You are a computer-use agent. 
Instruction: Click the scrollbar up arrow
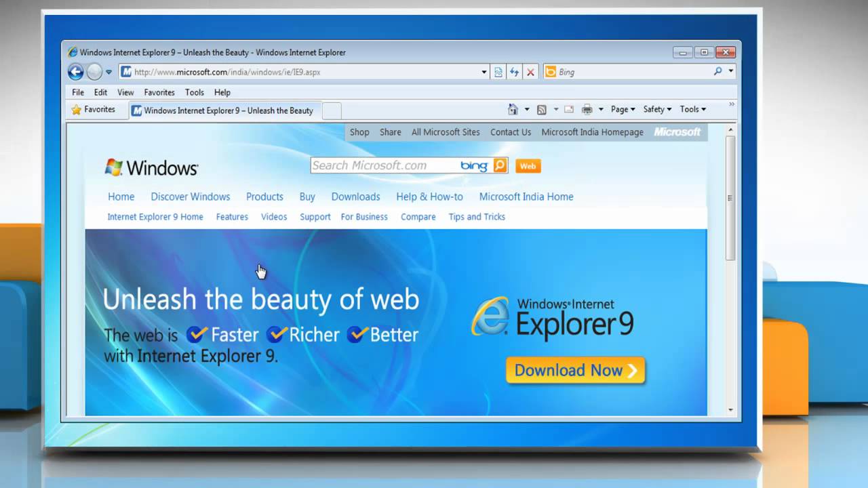[730, 129]
